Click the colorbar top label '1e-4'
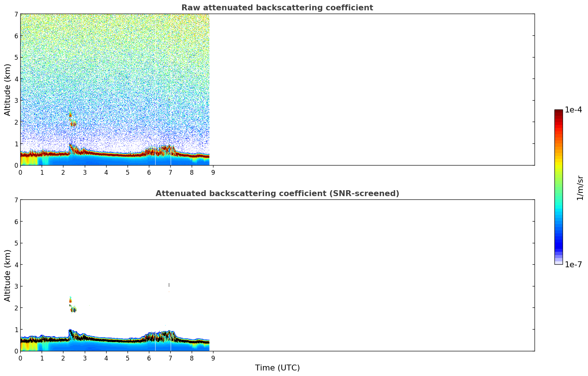 (x=573, y=110)
